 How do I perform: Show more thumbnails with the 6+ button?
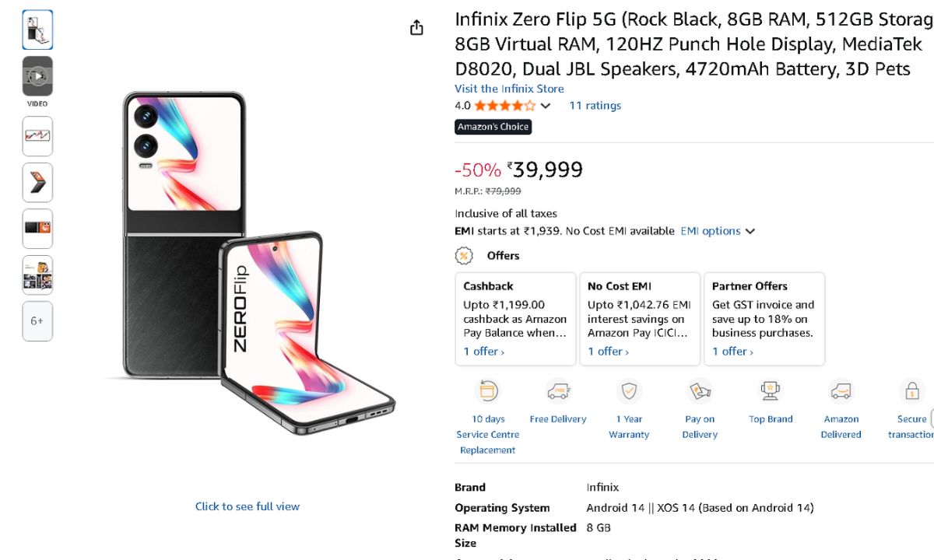pos(37,320)
